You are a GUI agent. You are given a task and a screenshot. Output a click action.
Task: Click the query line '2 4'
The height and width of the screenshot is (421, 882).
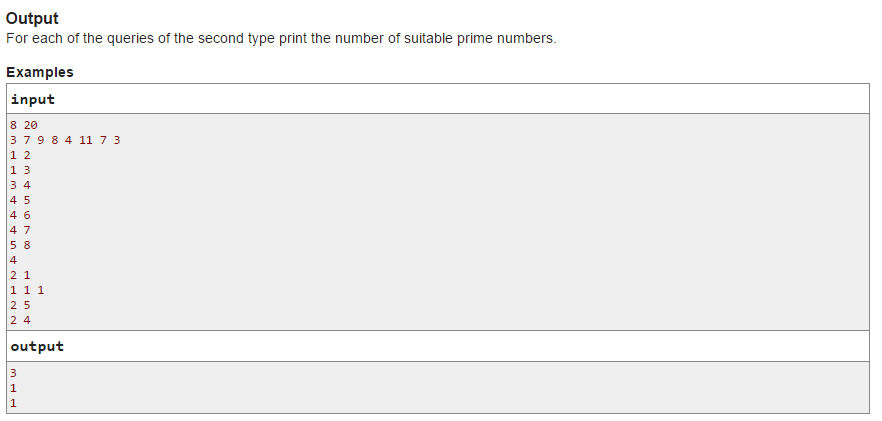(x=20, y=320)
